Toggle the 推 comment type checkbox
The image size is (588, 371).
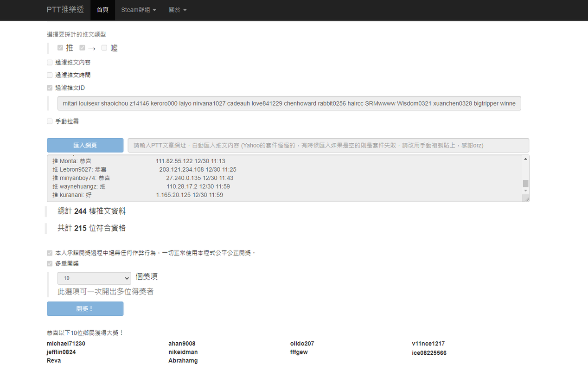coord(60,48)
